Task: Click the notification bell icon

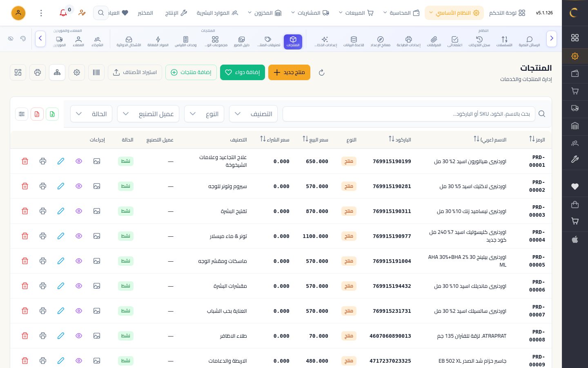Action: (x=63, y=13)
